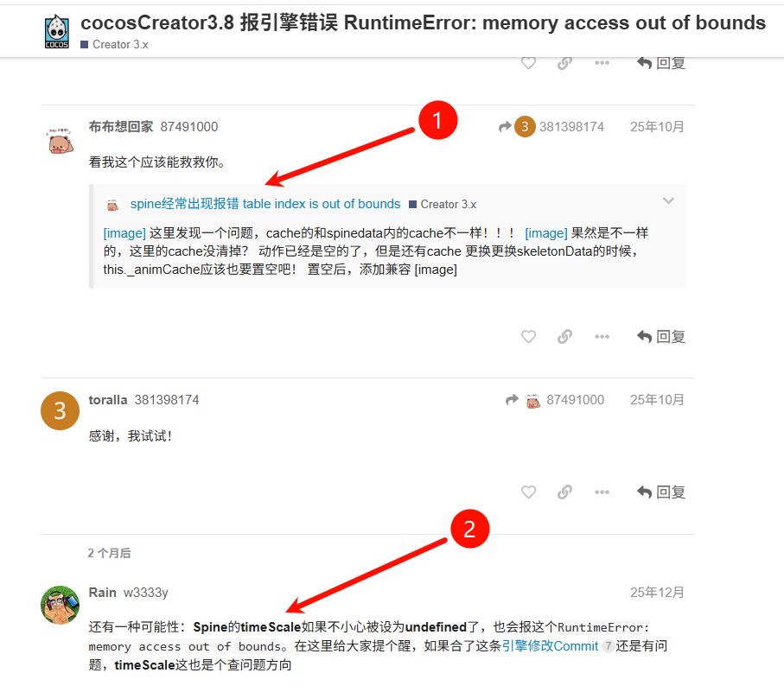The width and height of the screenshot is (784, 692).
Task: Like the topmost partially visible post
Action: (528, 63)
